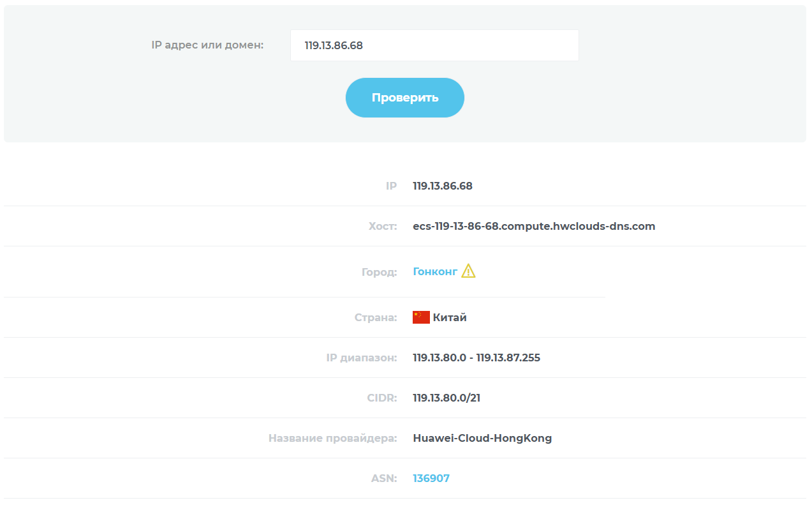Click the yellow warning triangle icon
Screen dimensions: 812x505
click(x=468, y=271)
